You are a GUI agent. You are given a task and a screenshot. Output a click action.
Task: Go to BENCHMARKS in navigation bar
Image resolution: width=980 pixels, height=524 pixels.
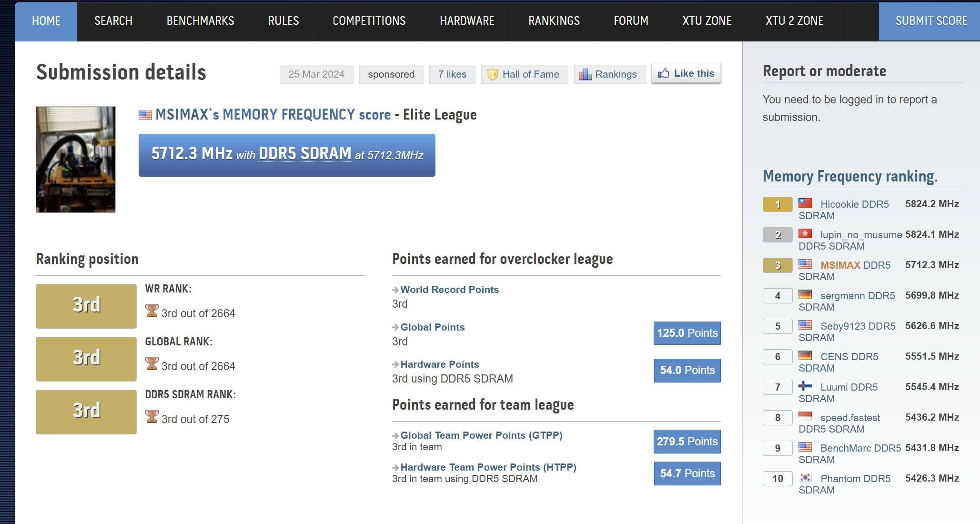pos(200,21)
